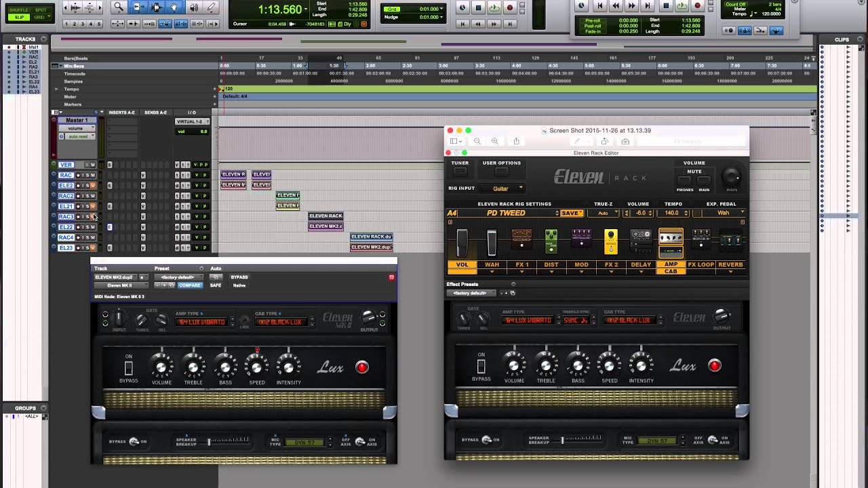The image size is (868, 488).
Task: Click the brown FX 1 pedal icon
Action: (x=521, y=239)
